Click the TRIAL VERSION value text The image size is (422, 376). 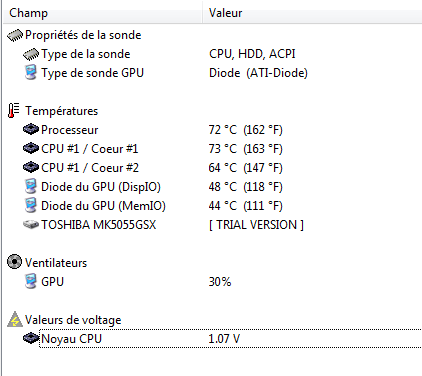click(x=256, y=225)
